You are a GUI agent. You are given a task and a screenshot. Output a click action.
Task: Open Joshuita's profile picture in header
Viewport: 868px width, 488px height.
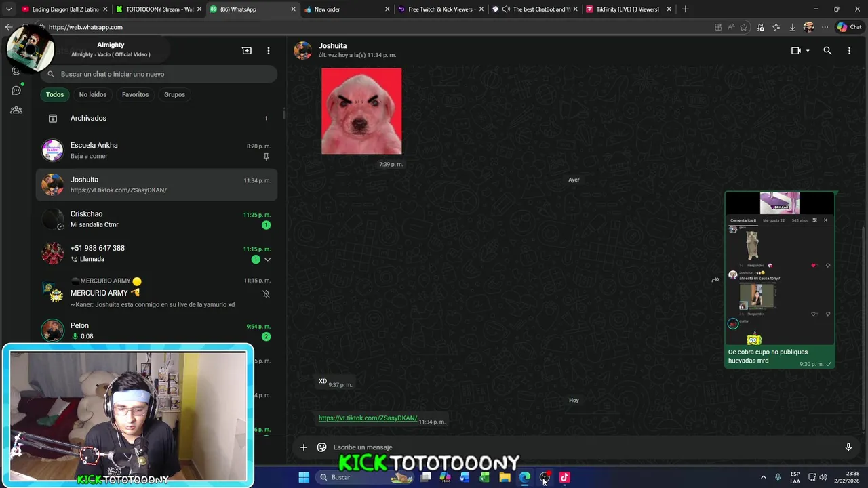[x=303, y=50]
